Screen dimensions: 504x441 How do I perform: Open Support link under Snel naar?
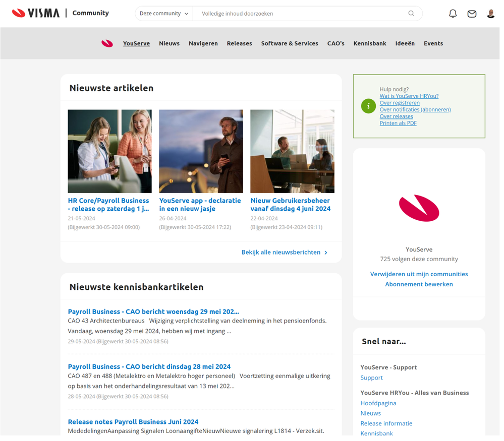[x=371, y=377]
